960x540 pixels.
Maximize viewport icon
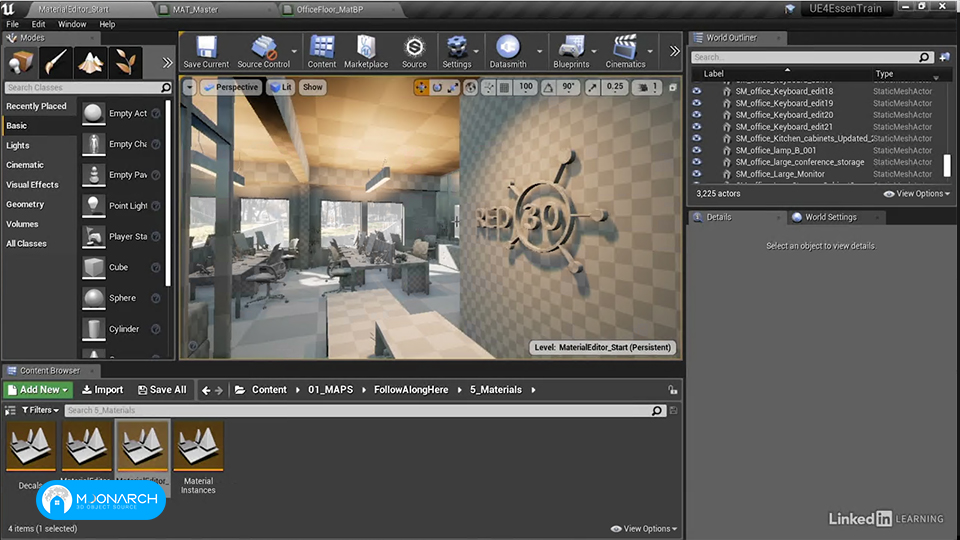(x=673, y=88)
